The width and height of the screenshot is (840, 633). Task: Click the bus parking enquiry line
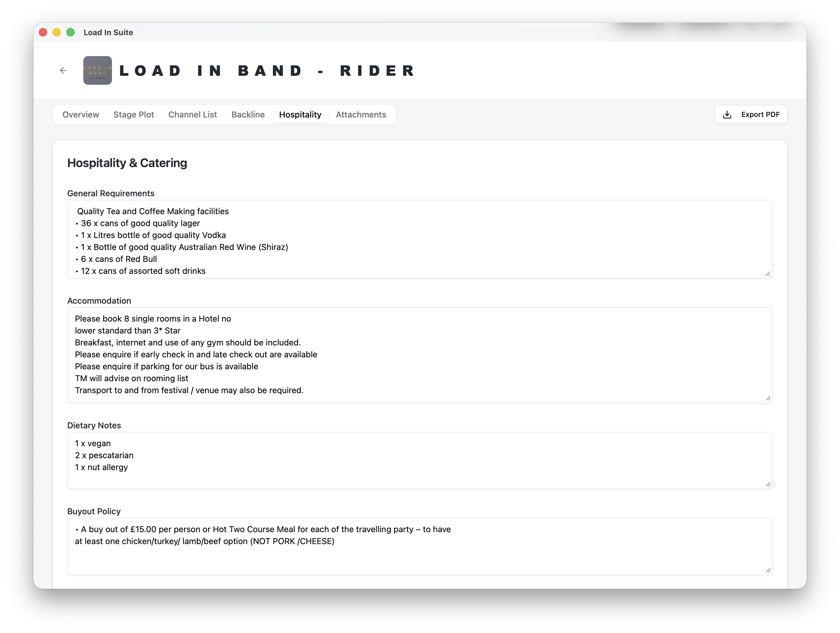coord(166,367)
